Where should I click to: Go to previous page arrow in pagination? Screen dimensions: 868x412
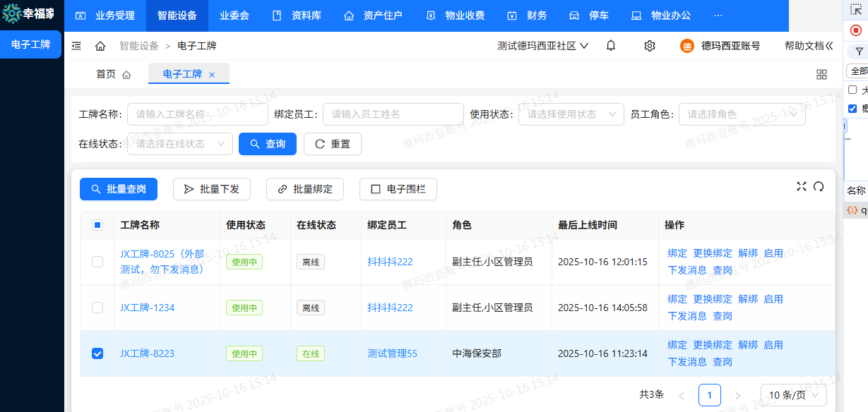tap(682, 395)
